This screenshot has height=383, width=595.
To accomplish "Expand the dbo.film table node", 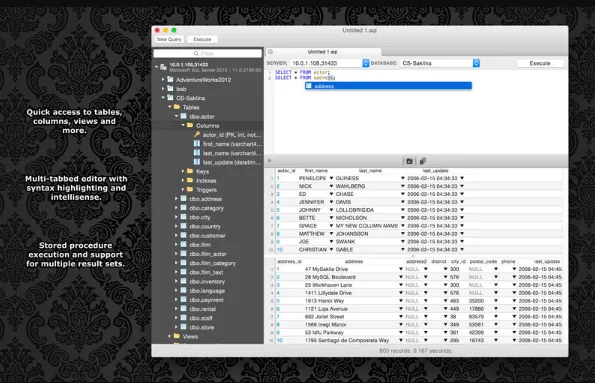I will (176, 245).
